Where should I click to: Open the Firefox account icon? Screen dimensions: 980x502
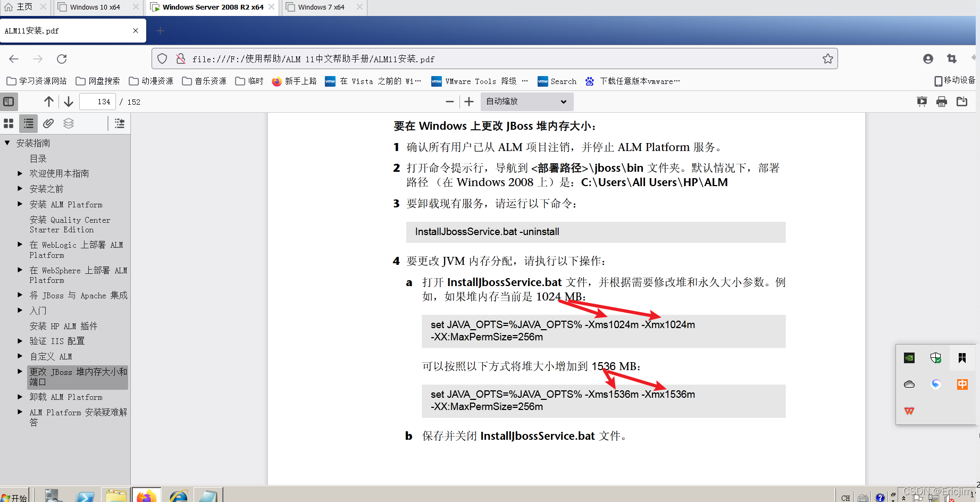[928, 58]
